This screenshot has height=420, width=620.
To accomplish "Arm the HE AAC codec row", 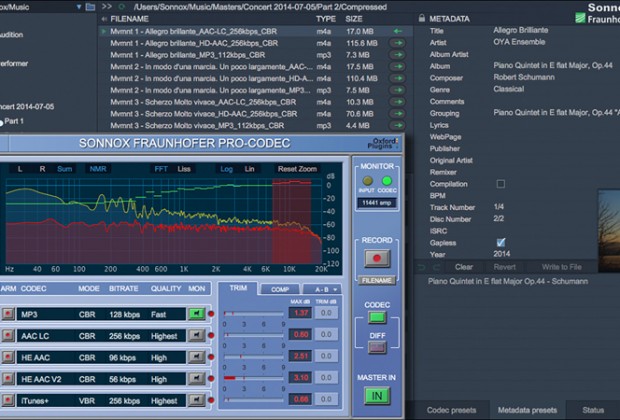I will coord(8,357).
